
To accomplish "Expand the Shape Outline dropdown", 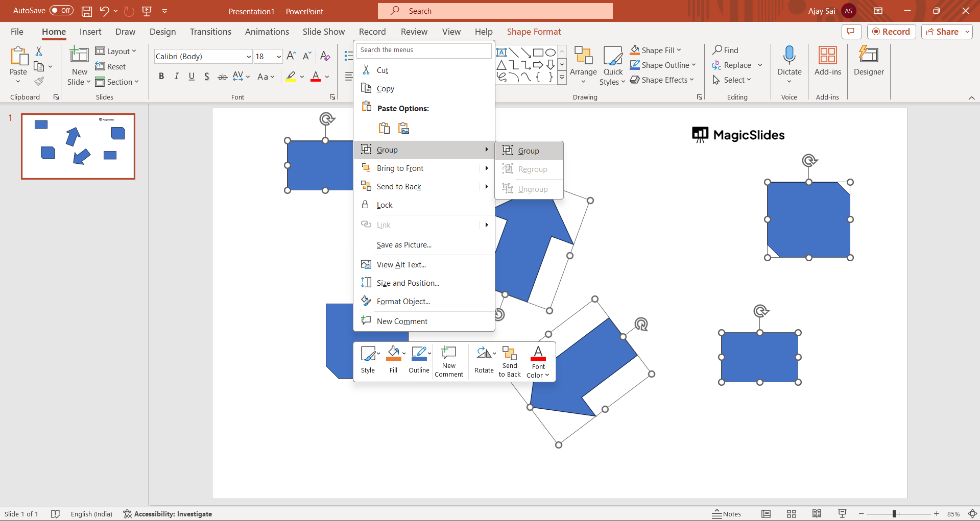I will (694, 65).
